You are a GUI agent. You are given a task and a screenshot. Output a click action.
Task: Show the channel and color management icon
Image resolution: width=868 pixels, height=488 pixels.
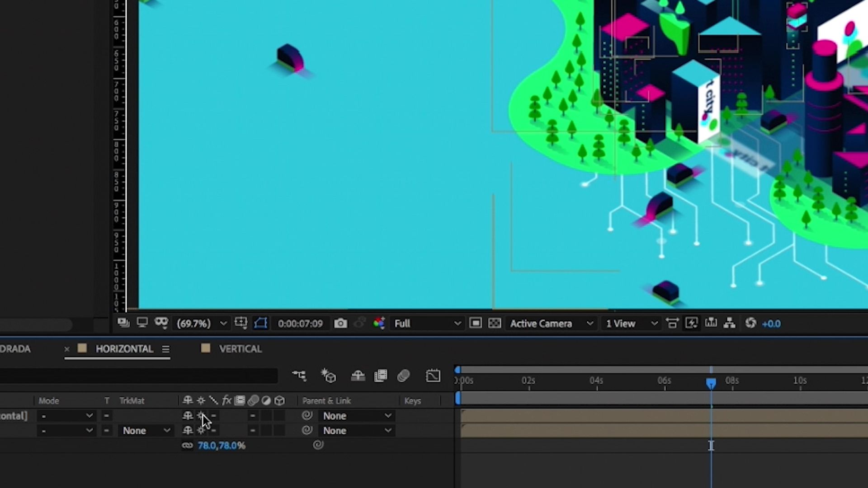(379, 324)
